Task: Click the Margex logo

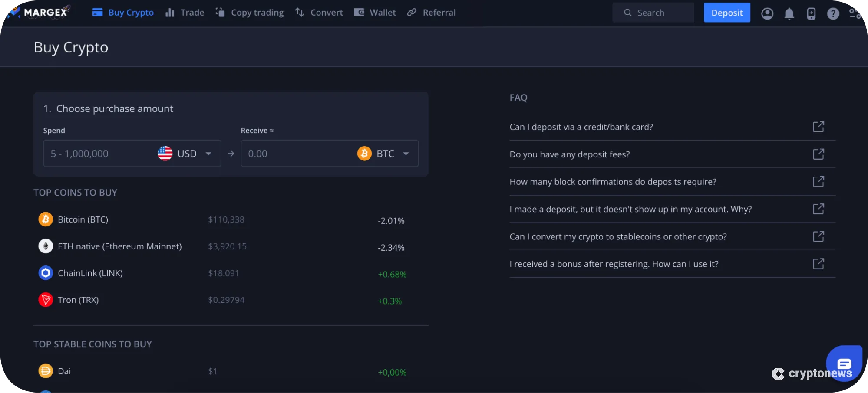Action: tap(39, 12)
